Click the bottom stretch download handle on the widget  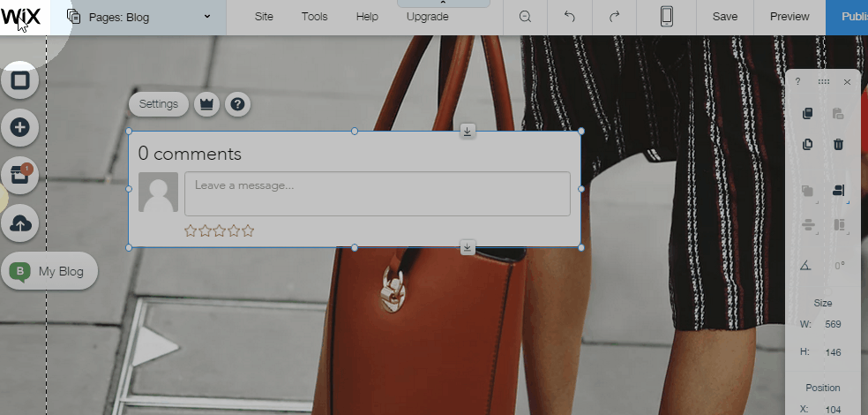point(468,247)
